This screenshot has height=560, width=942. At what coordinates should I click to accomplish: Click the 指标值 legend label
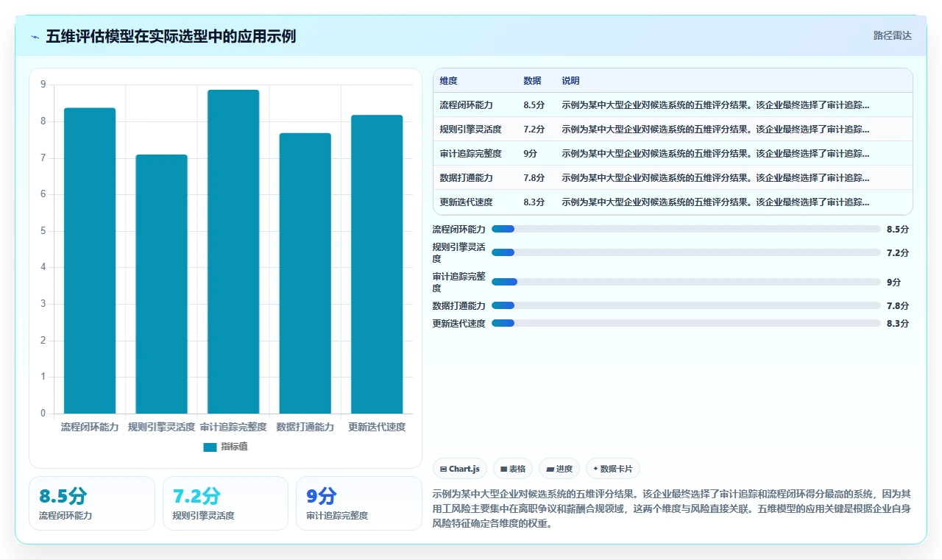point(234,447)
